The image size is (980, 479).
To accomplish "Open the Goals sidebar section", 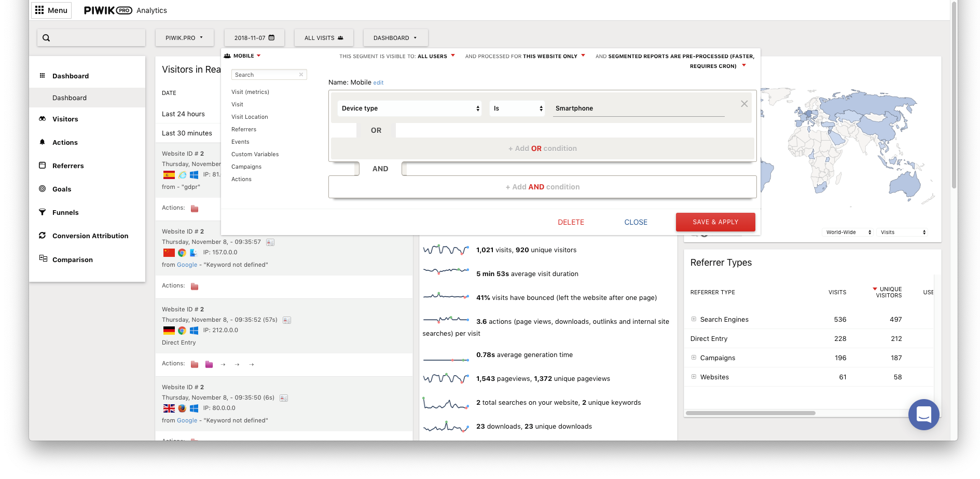I will click(62, 189).
